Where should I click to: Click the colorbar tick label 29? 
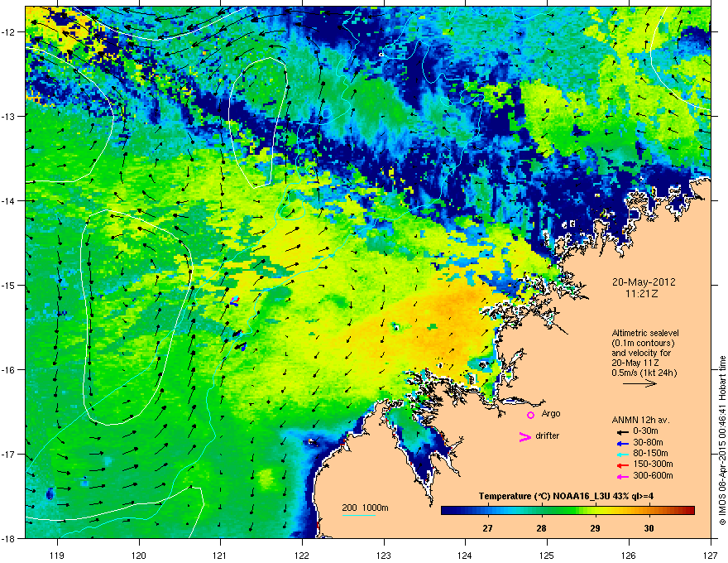[595, 528]
